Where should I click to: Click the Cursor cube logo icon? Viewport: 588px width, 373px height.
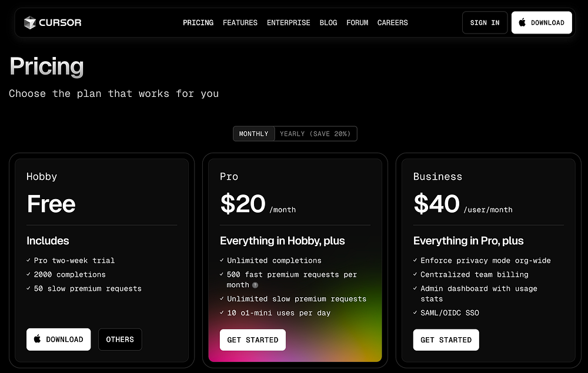click(x=30, y=23)
